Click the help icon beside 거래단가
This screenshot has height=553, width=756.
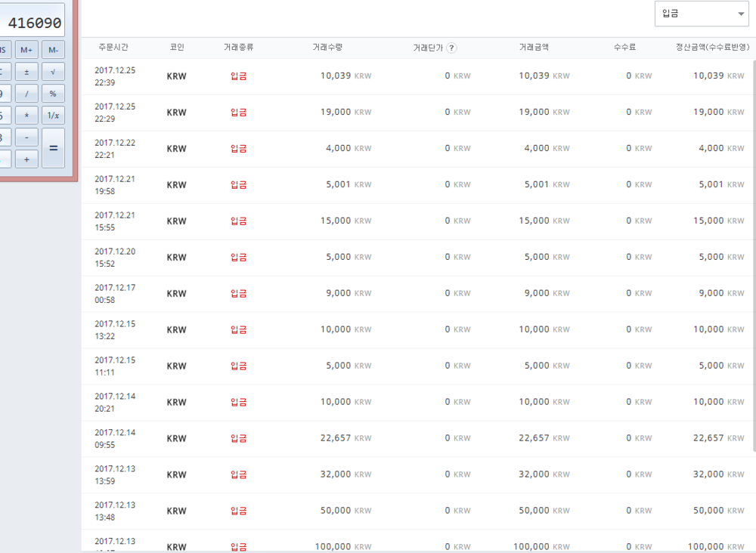451,48
